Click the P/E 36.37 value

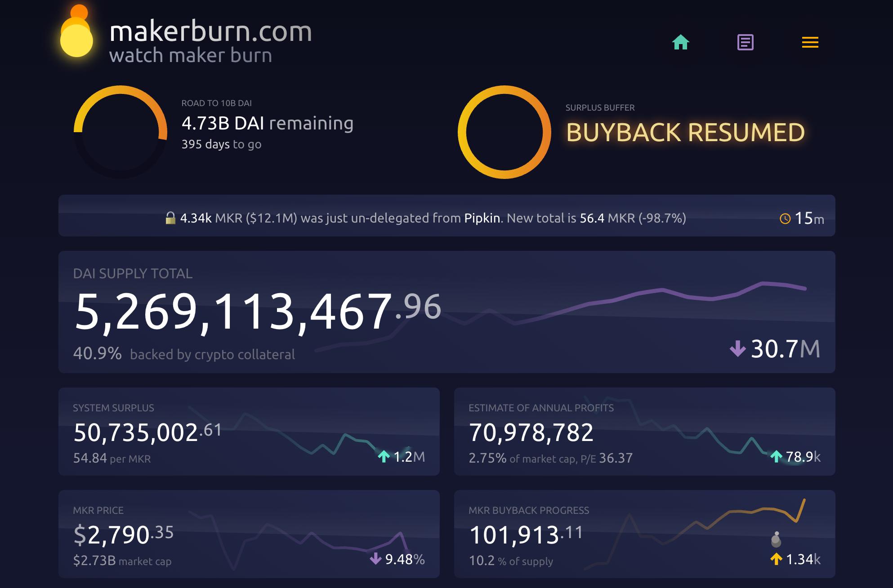tap(607, 458)
